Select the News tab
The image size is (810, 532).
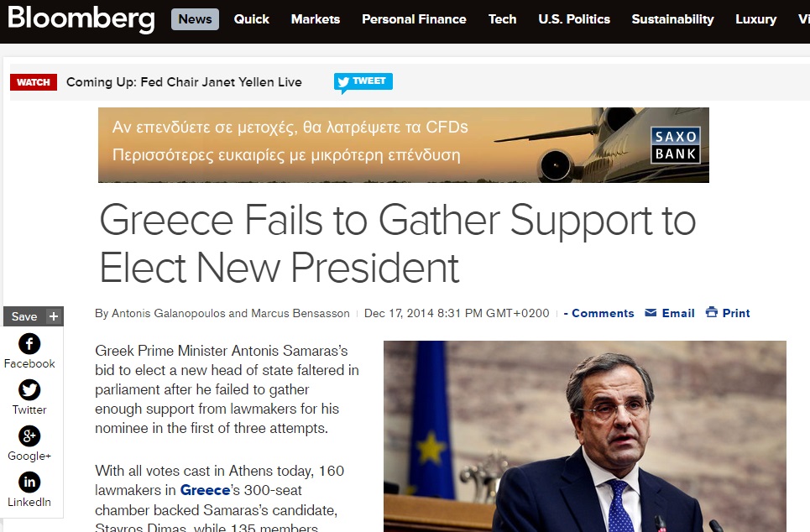coord(195,19)
